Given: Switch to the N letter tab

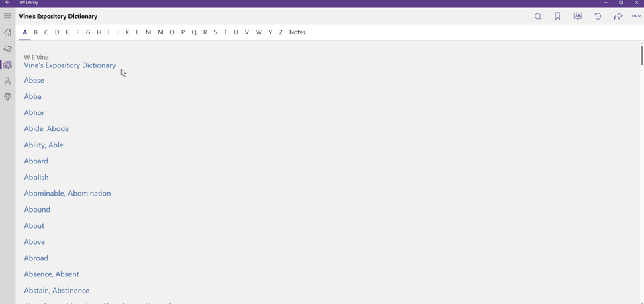Looking at the screenshot, I should pos(160,32).
